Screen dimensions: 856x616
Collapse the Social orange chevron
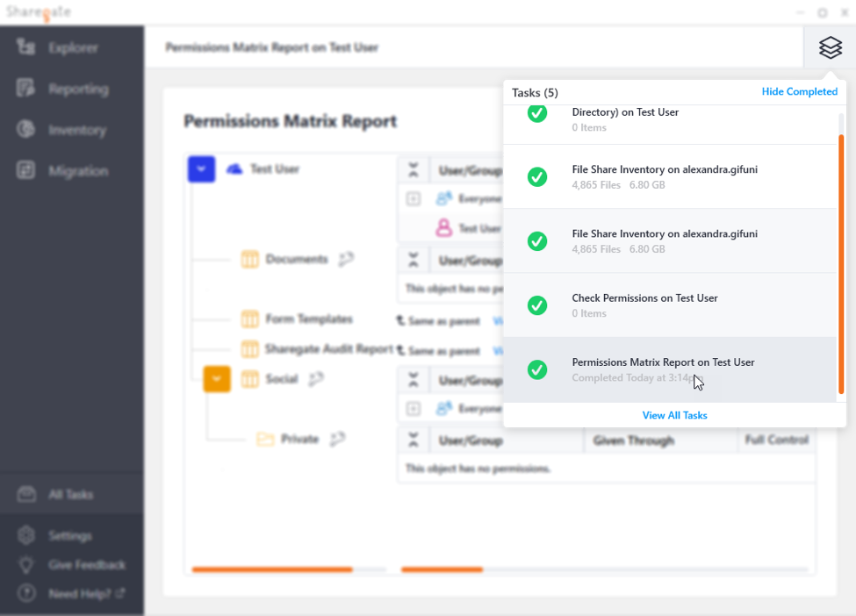click(x=217, y=379)
